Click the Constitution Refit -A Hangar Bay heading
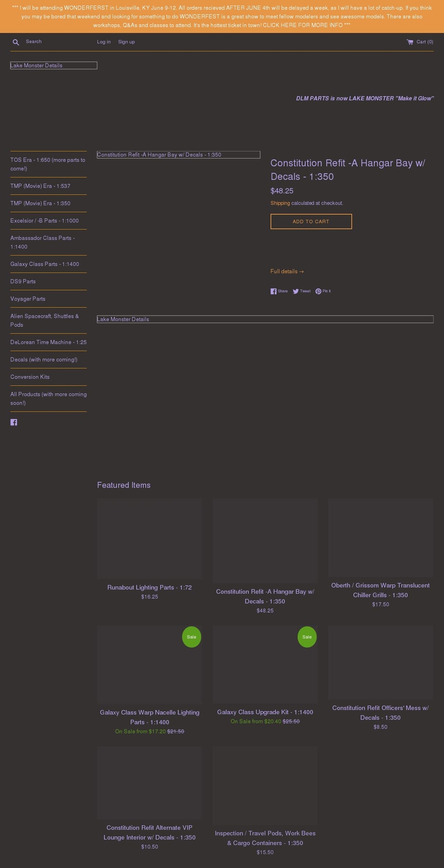 pos(348,170)
